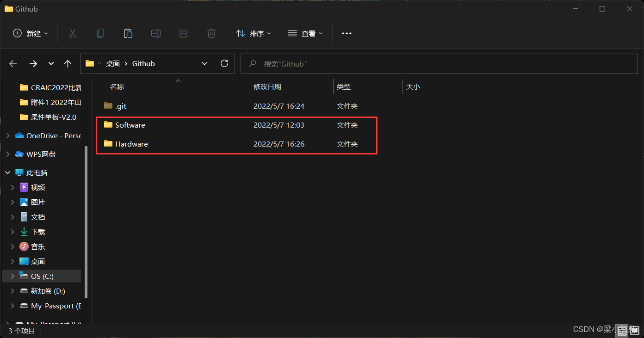Select 此电脑 in navigation pane
The width and height of the screenshot is (644, 338).
31,172
